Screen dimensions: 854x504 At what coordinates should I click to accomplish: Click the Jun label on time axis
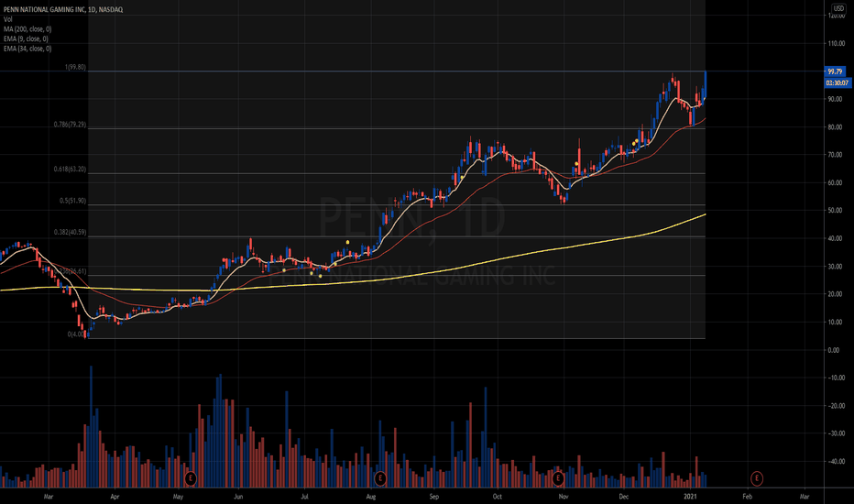(238, 497)
